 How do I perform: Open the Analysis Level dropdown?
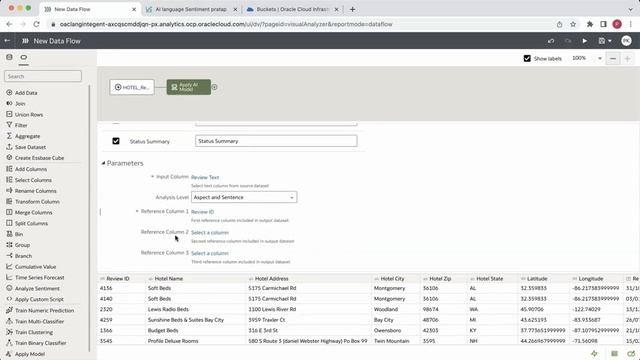244,197
